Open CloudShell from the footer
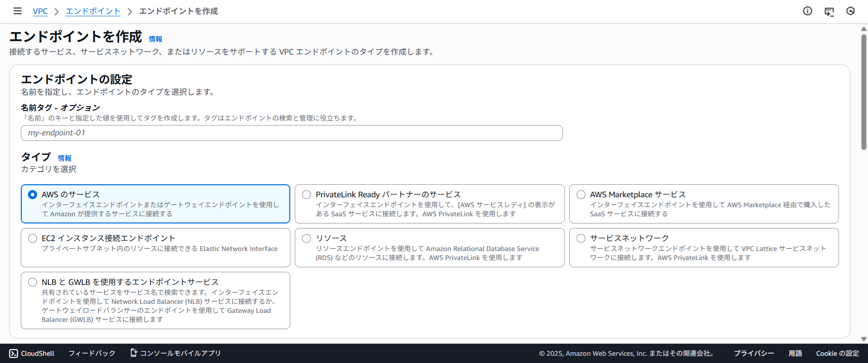The width and height of the screenshot is (868, 363). (x=32, y=353)
